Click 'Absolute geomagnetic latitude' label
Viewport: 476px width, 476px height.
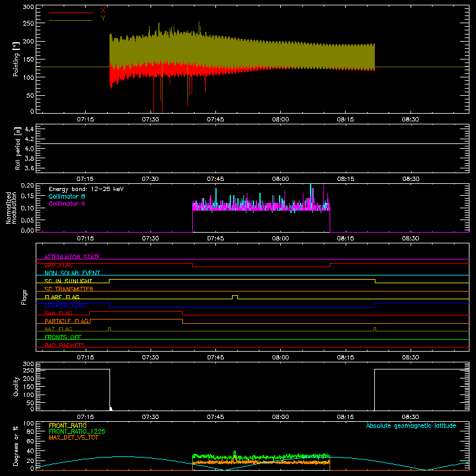411,425
